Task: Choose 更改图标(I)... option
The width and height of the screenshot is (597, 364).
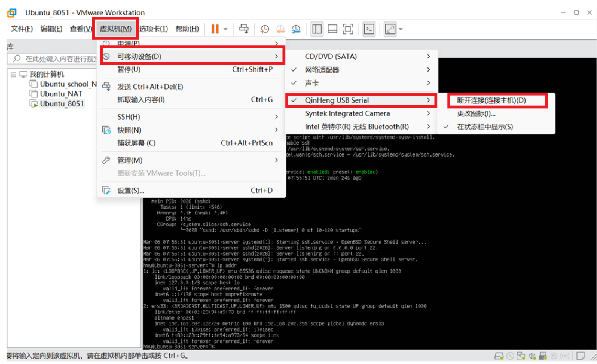Action: coord(496,114)
